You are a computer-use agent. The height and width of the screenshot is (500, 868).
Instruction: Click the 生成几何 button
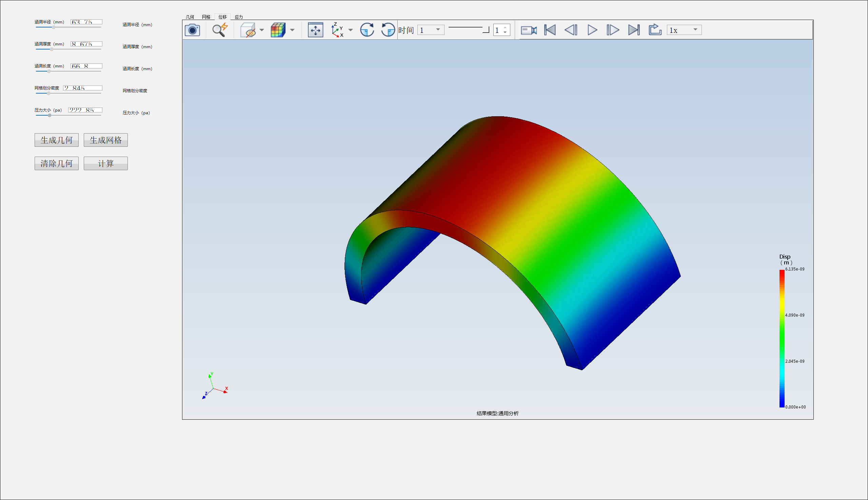click(57, 140)
